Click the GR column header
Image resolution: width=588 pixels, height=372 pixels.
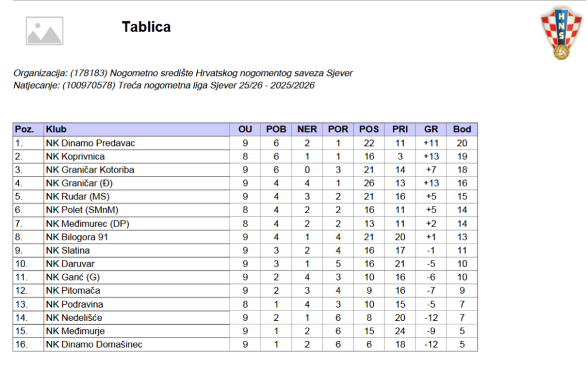click(x=431, y=129)
